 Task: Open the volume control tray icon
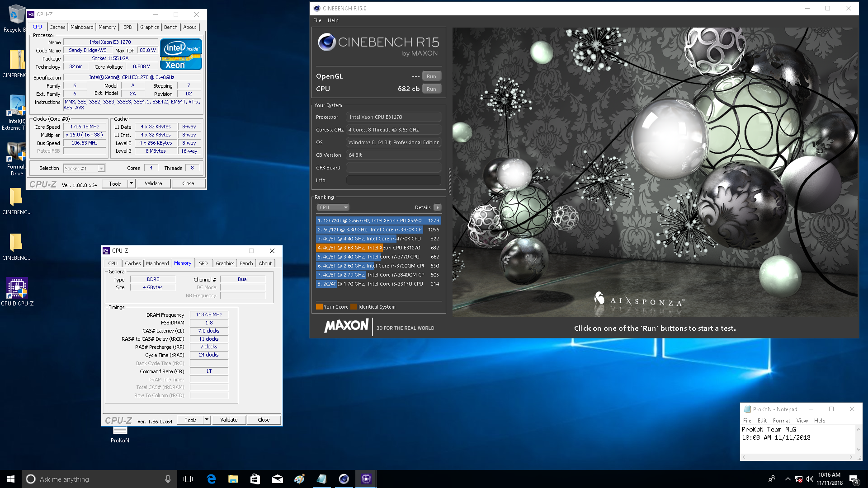pos(809,479)
